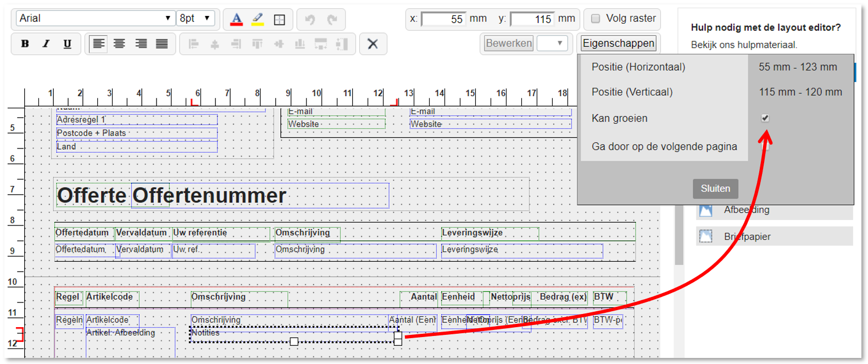Open the Arial font dropdown
Screen dimensions: 868x364
pyautogui.click(x=95, y=18)
